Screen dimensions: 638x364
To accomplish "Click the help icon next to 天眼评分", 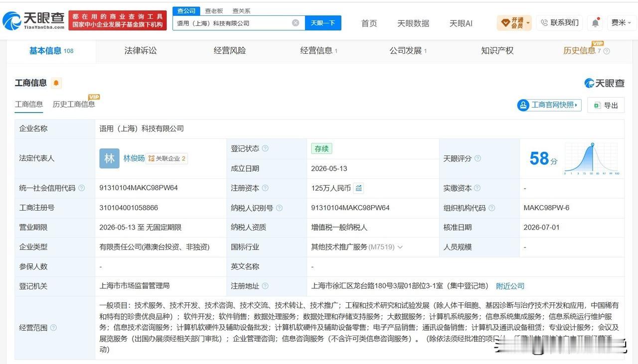I will [x=478, y=158].
